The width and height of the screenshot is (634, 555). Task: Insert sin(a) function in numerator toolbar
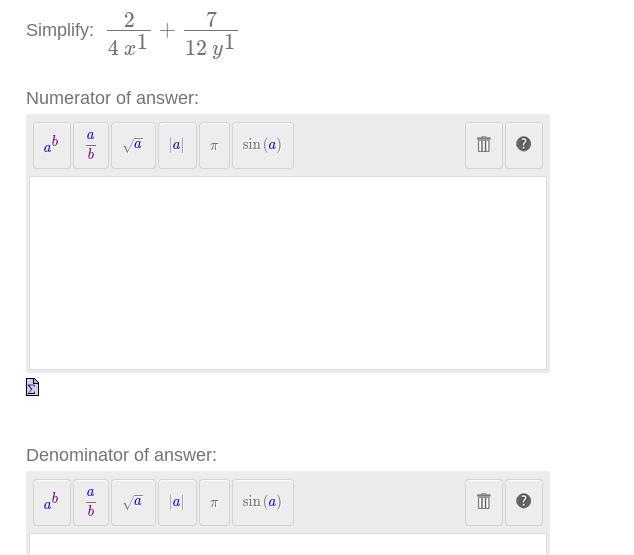(262, 145)
